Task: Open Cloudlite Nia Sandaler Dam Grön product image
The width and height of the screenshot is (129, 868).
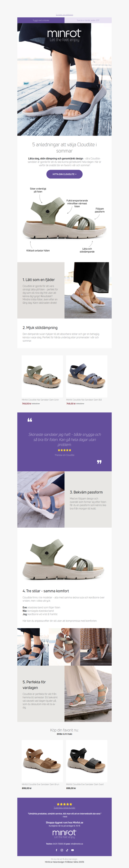Action: (x=42, y=376)
